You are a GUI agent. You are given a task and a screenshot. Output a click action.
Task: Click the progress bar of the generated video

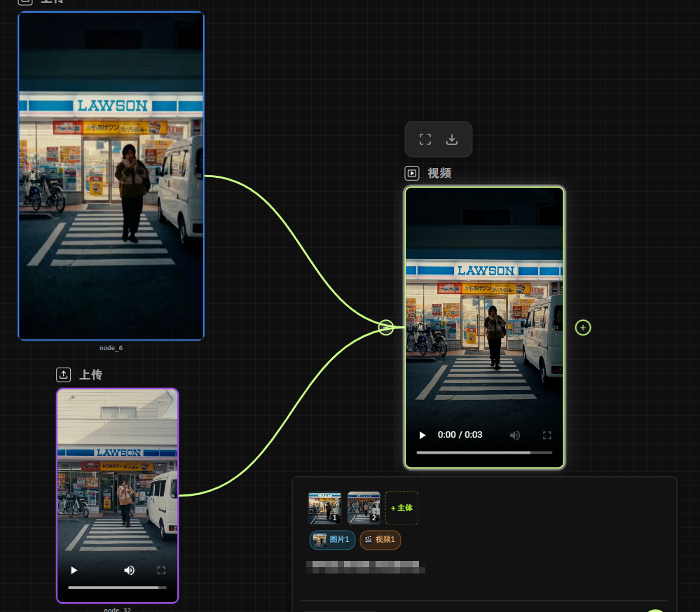click(483, 452)
